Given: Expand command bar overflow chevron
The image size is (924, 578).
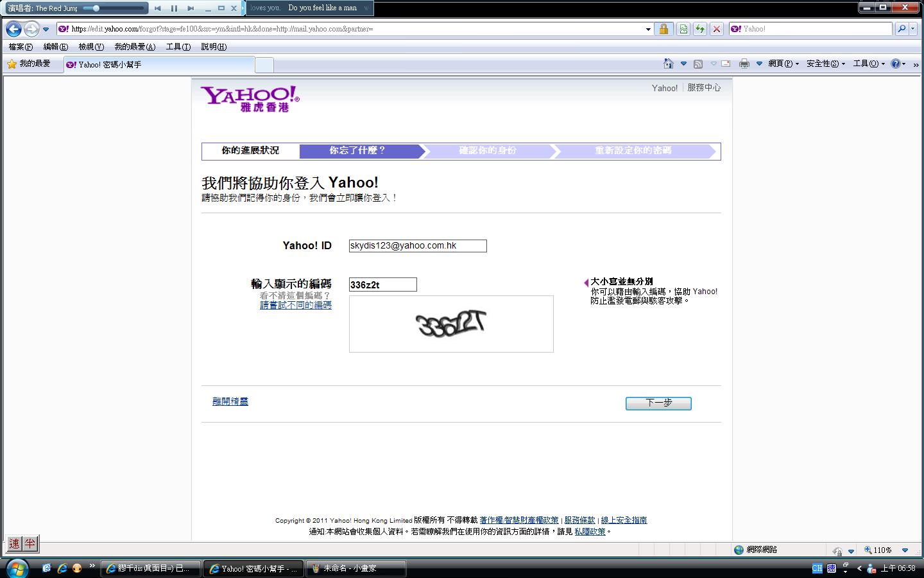Looking at the screenshot, I should pos(916,64).
